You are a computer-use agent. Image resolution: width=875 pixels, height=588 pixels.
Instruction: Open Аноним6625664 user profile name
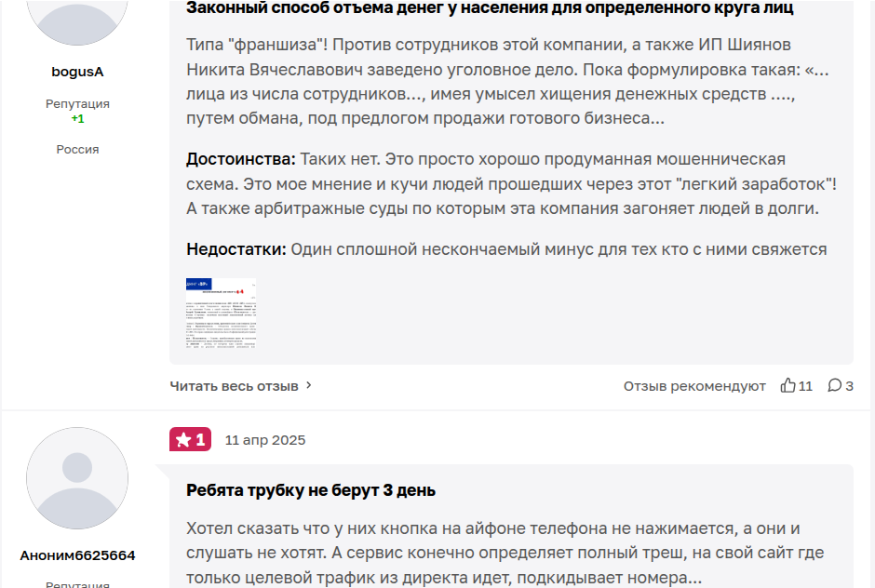(77, 555)
